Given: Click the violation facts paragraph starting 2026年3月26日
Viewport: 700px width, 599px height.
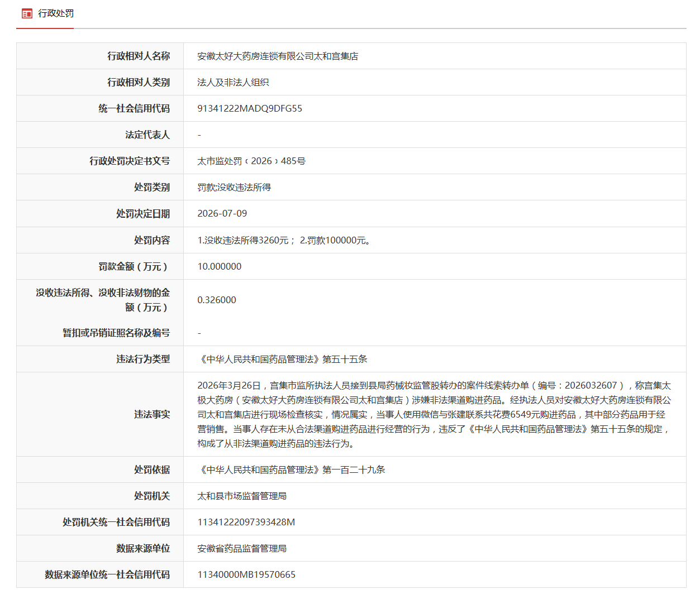Looking at the screenshot, I should tap(434, 414).
